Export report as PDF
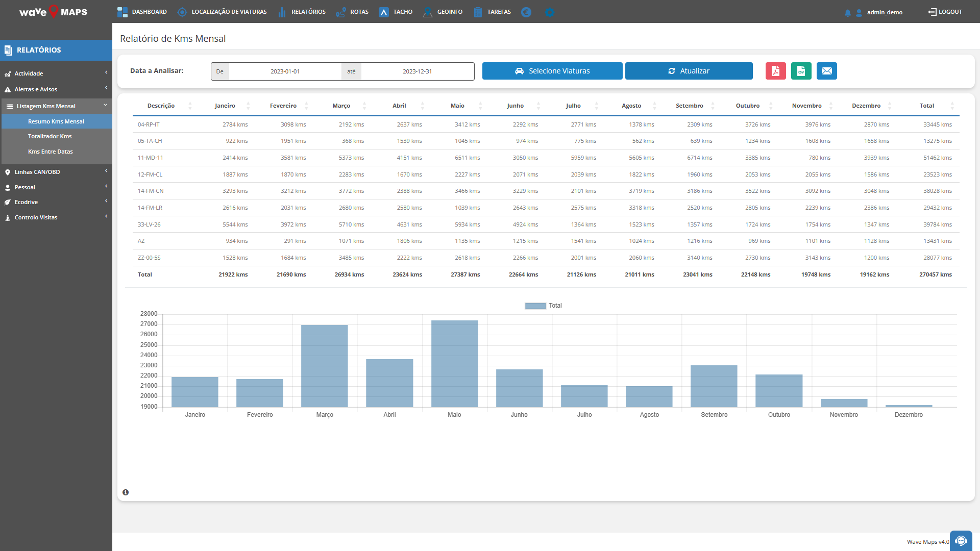The height and width of the screenshot is (551, 980). pyautogui.click(x=775, y=71)
